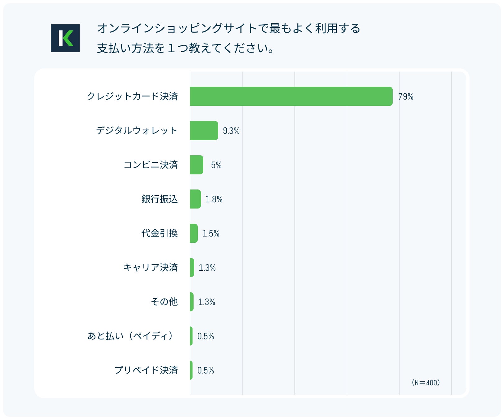
Task: Click the 9.3% value label
Action: pyautogui.click(x=231, y=131)
